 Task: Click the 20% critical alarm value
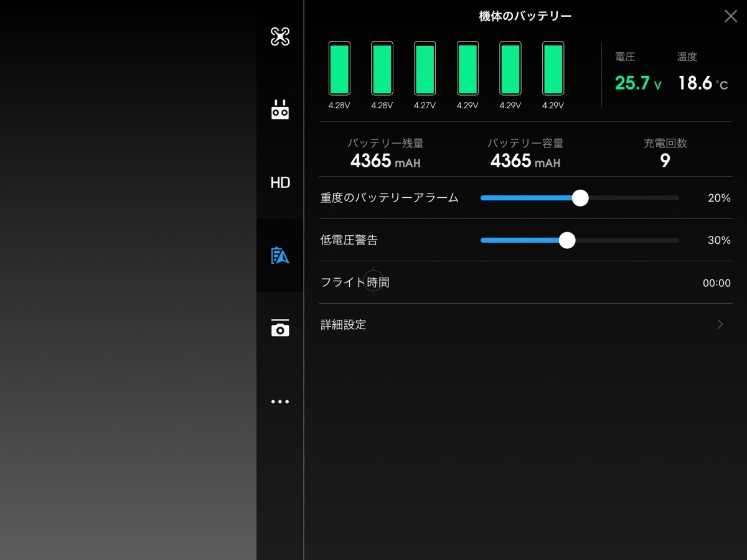point(719,198)
